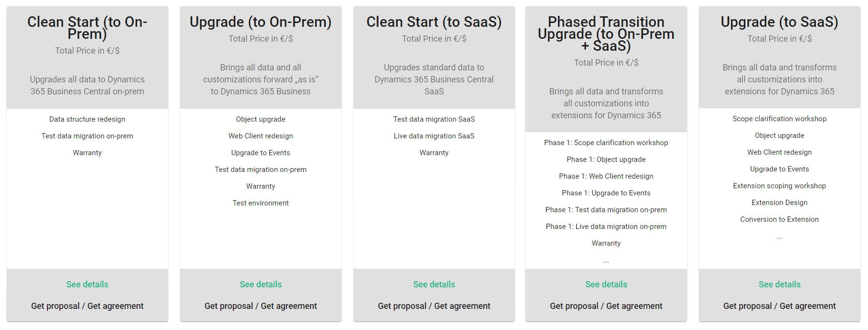Click the Clean Start (to SaaS) title
Screen dimensions: 868x330
(434, 22)
